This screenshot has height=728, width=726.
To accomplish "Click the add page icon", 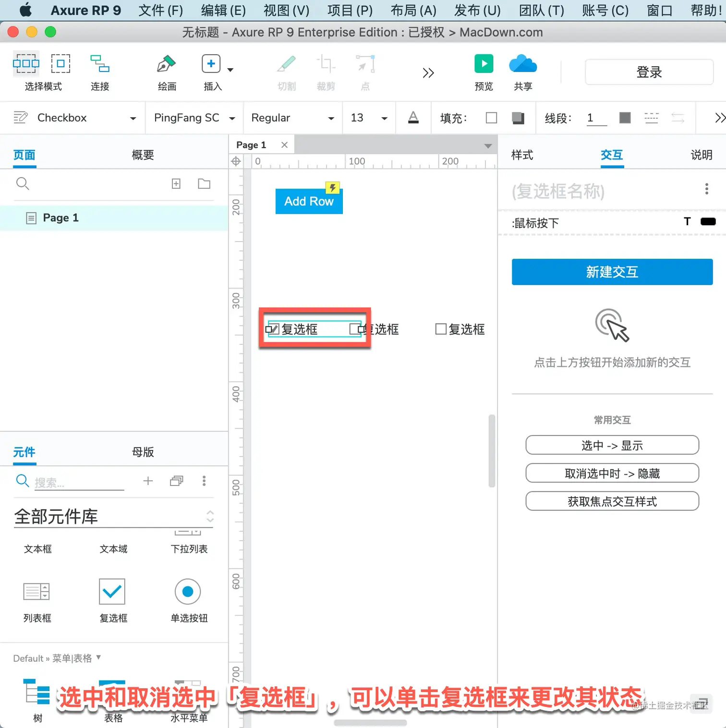I will (x=176, y=183).
